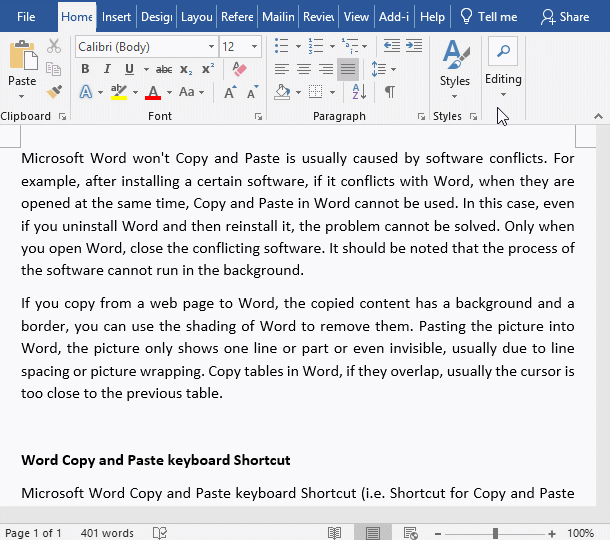Image resolution: width=610 pixels, height=540 pixels.
Task: Open the Editing group button
Action: (x=503, y=68)
